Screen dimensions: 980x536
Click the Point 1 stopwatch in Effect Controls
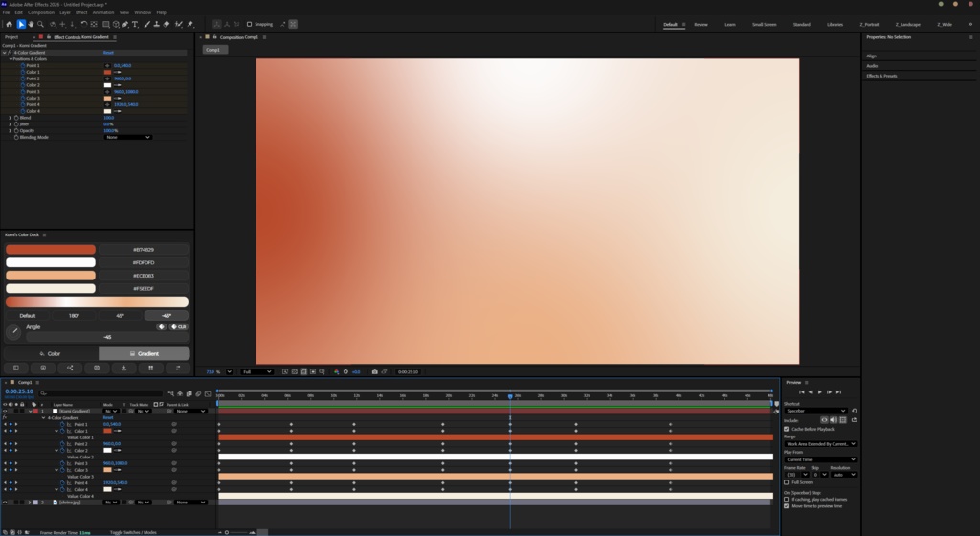point(23,66)
